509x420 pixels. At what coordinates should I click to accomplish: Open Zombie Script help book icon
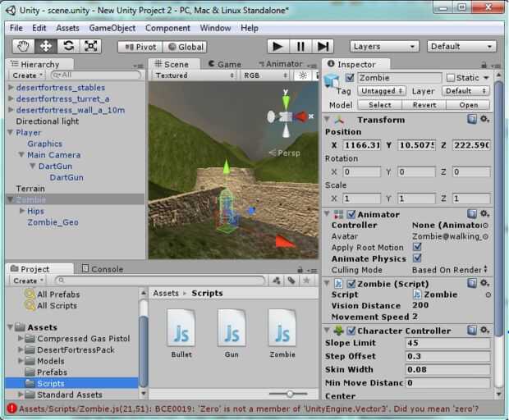tap(472, 283)
